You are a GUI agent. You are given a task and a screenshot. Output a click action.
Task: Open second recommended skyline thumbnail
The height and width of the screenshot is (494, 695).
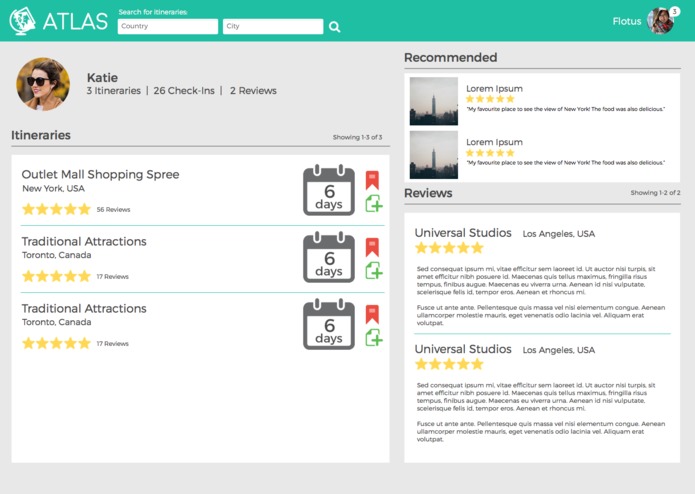click(433, 155)
